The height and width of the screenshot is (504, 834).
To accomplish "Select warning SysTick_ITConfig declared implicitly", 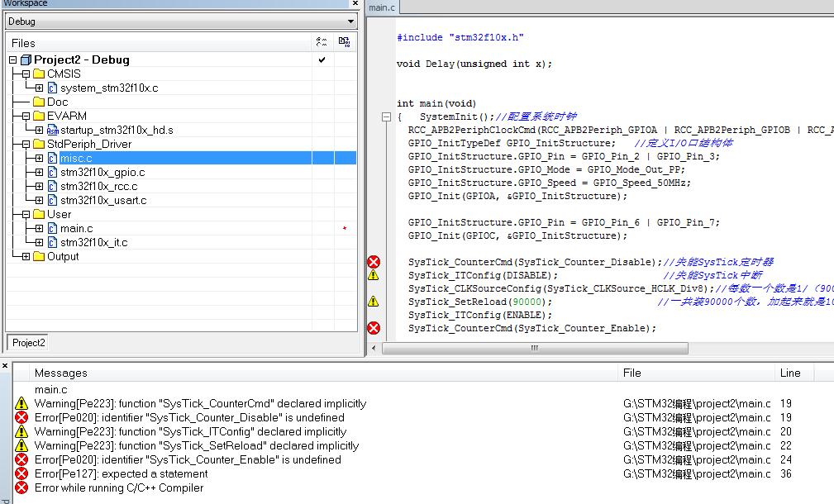I will (x=190, y=431).
